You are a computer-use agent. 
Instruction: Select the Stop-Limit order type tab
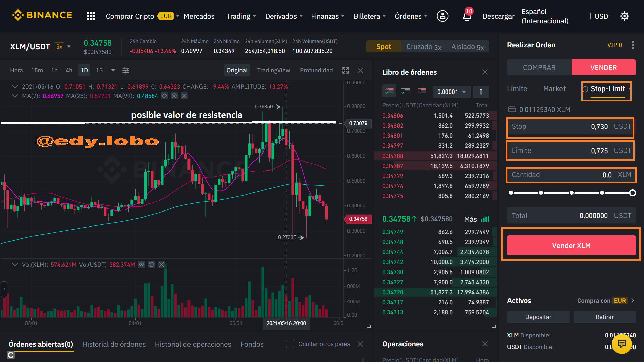pos(607,89)
